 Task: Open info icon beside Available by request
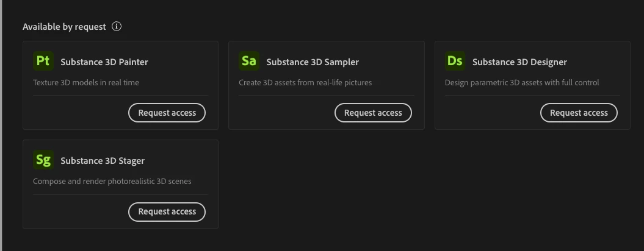[x=117, y=27]
